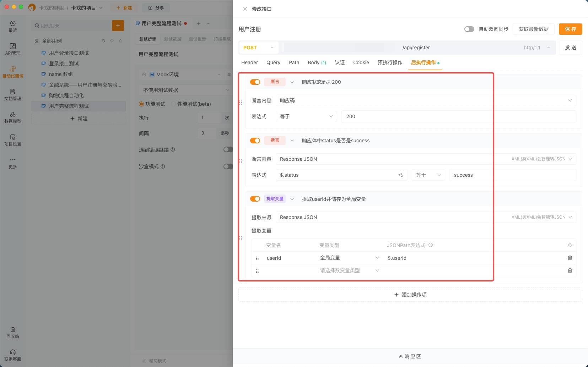Click the 200 expected value field
This screenshot has width=588, height=367.
tap(458, 116)
